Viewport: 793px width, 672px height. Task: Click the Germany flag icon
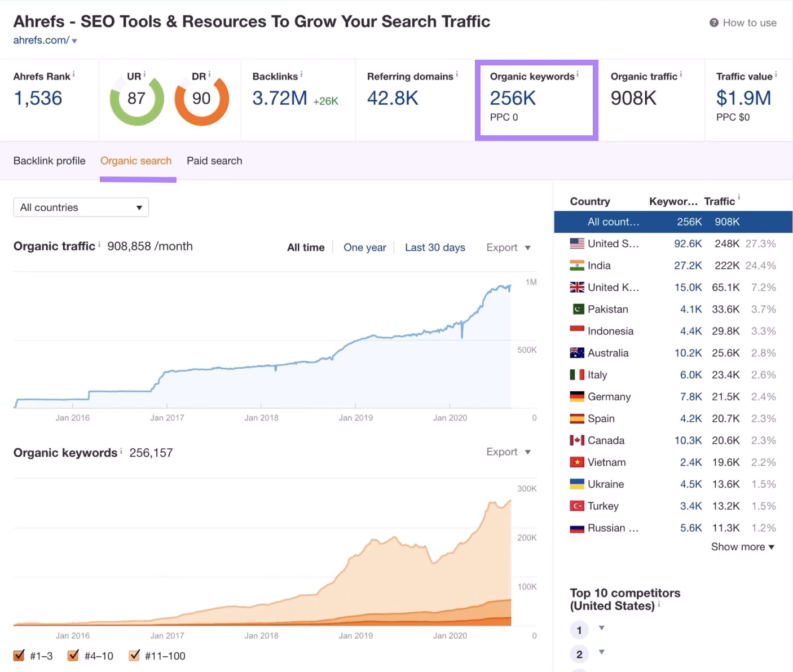(x=577, y=396)
